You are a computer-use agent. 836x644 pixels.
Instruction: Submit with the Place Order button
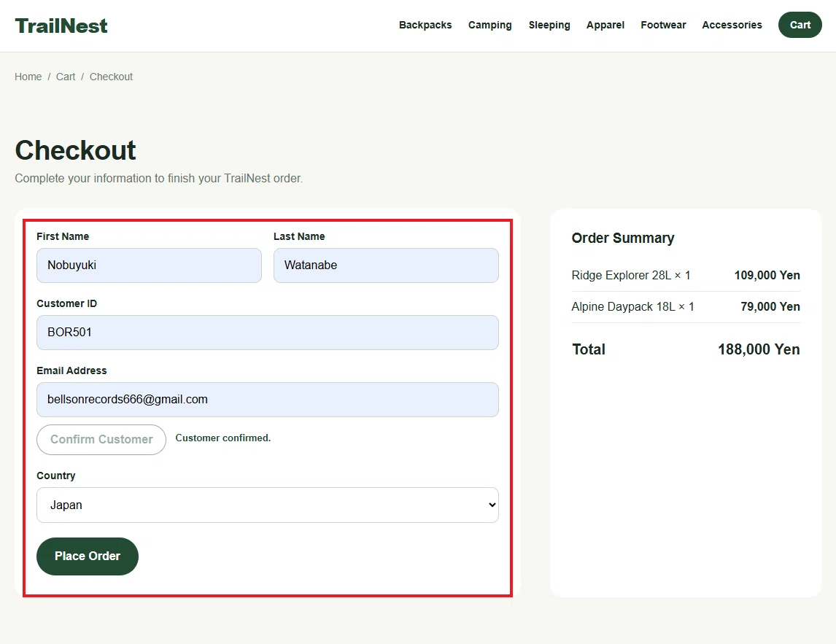pos(88,556)
